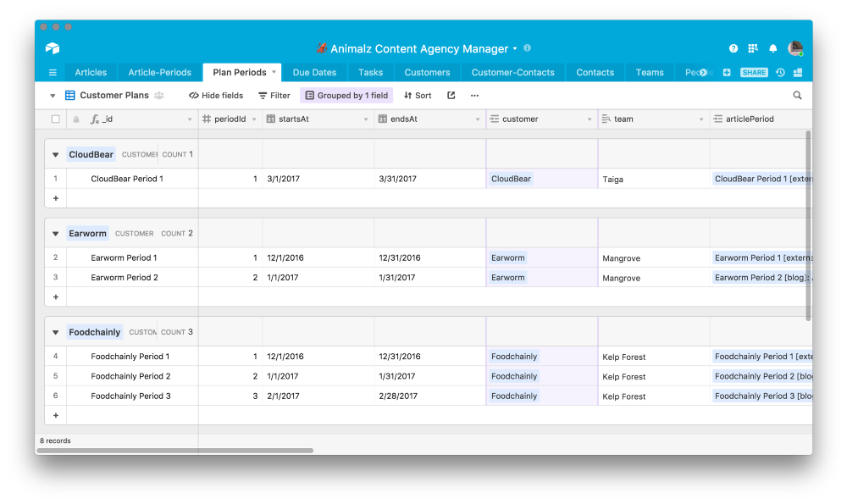Switch to the Teams tab
Viewport: 847px width, 504px height.
[650, 72]
